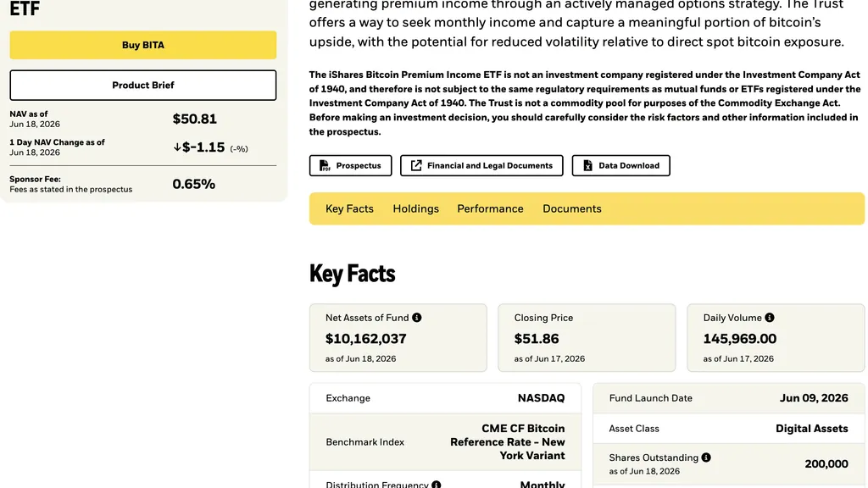Open info icon beside Shares Outstanding
868x488 pixels.
click(706, 457)
